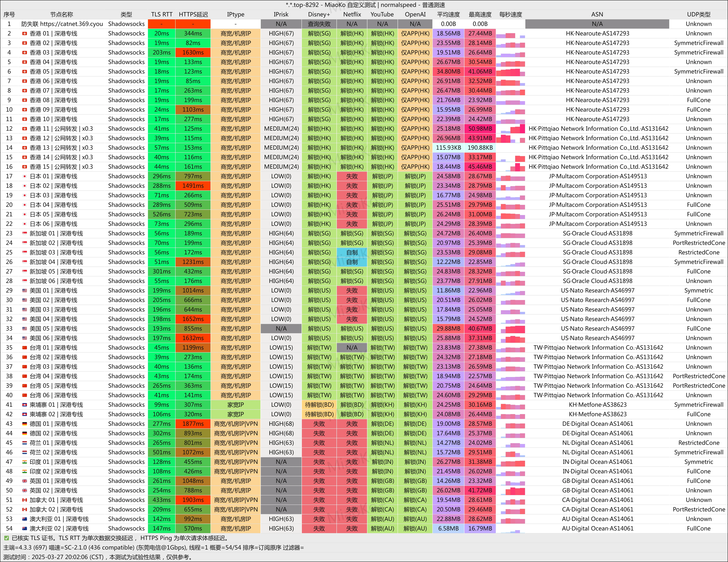Click the 115.93KB average speed cell for 香港 13
728x562 pixels.
[448, 148]
